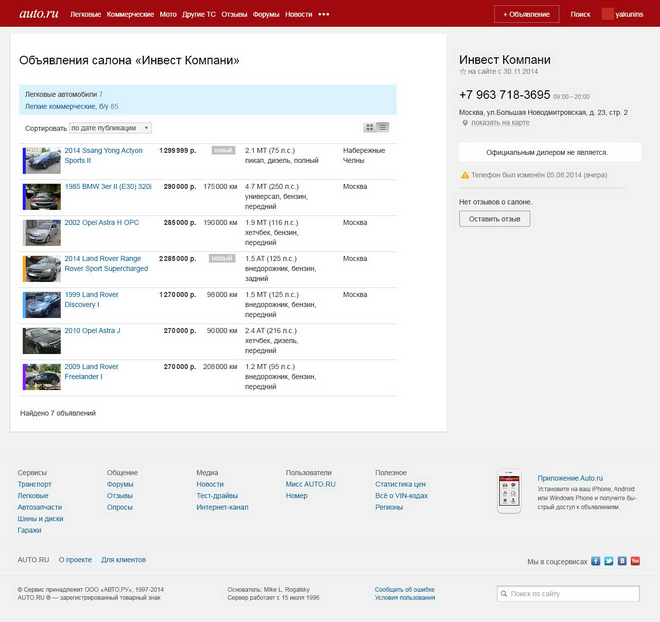Click the star rating icon by site date
This screenshot has height=622, width=660.
coord(463,72)
